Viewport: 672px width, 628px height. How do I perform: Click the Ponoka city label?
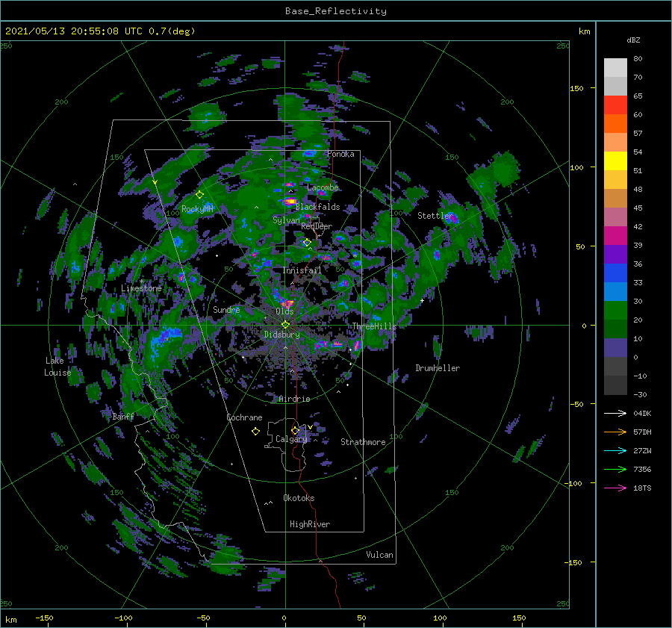pos(340,154)
